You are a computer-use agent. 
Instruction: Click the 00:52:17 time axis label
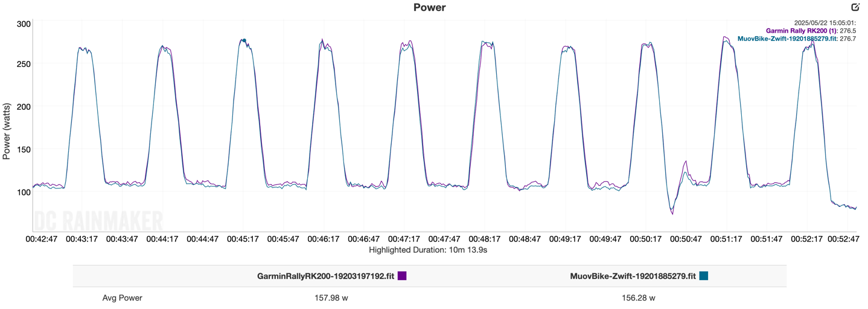click(807, 239)
